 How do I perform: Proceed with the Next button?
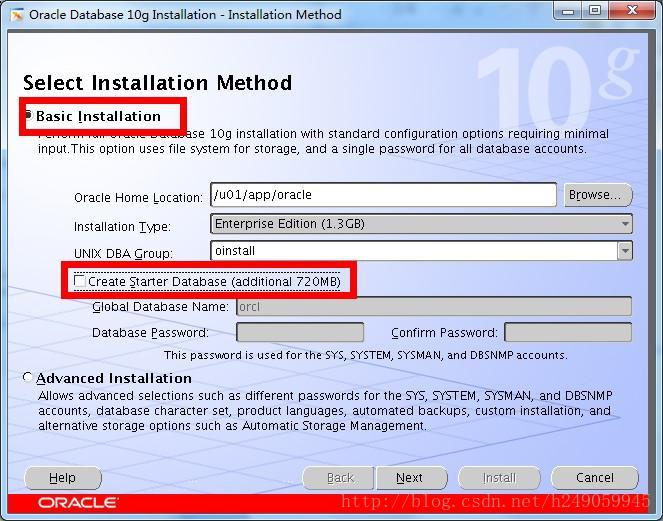(x=412, y=478)
